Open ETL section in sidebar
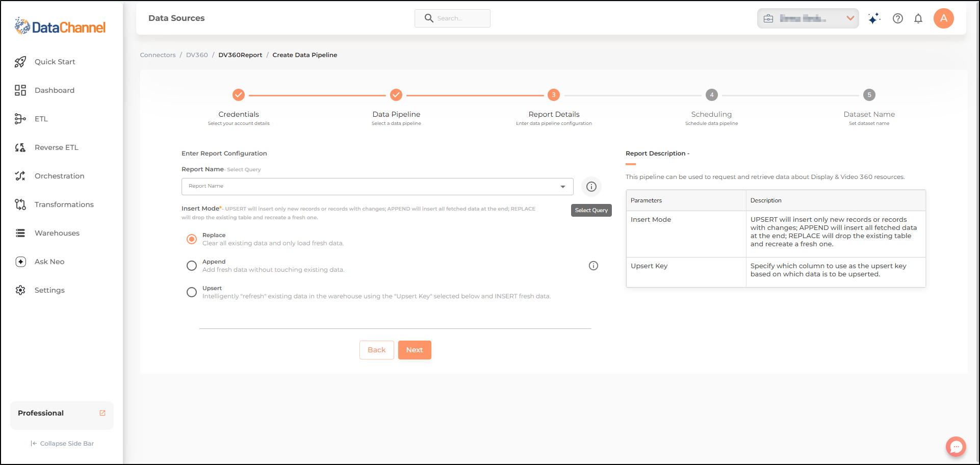The width and height of the screenshot is (980, 465). coord(41,119)
